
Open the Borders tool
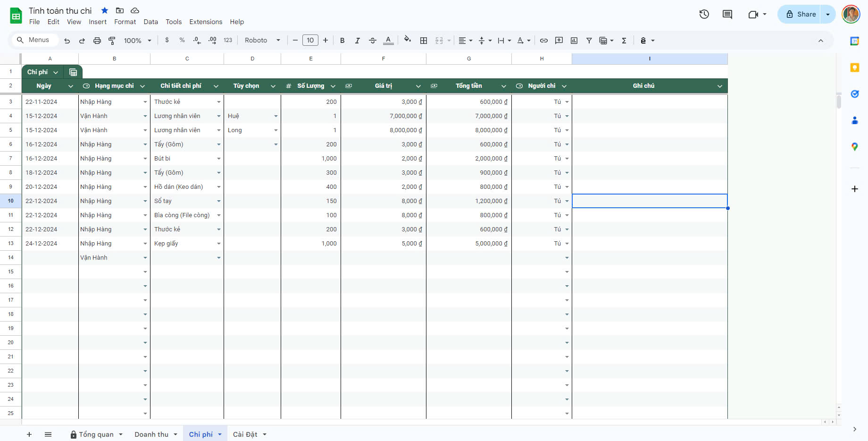coord(424,41)
